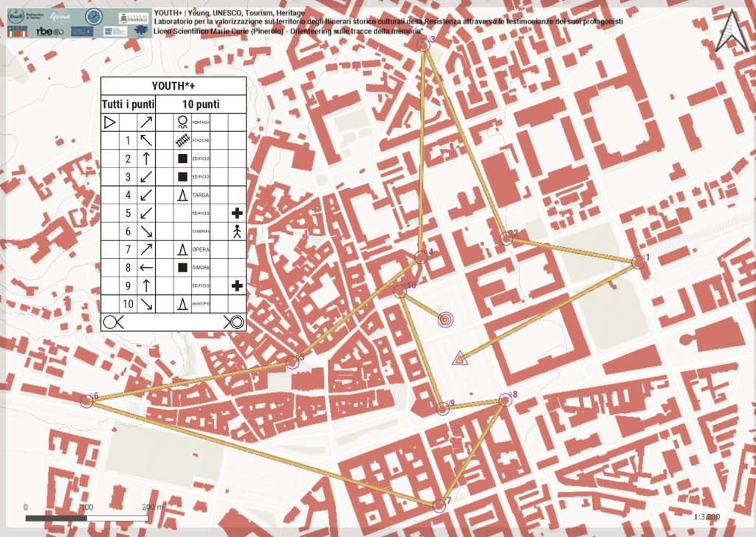Viewport: 756px width, 537px height.
Task: Click the black square beside Dimora
Action: point(182,267)
